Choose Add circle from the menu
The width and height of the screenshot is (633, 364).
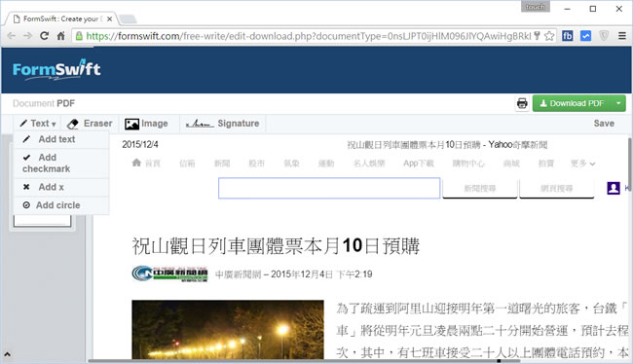tap(61, 205)
